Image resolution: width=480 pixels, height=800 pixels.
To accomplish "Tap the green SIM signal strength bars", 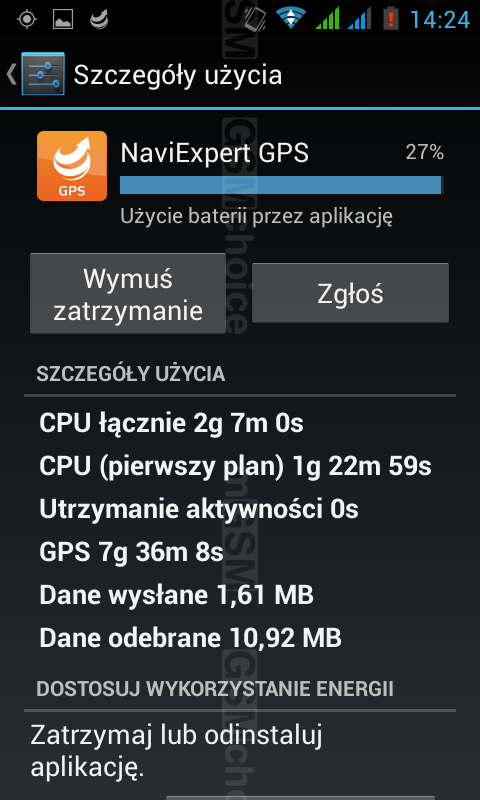I will pos(327,18).
